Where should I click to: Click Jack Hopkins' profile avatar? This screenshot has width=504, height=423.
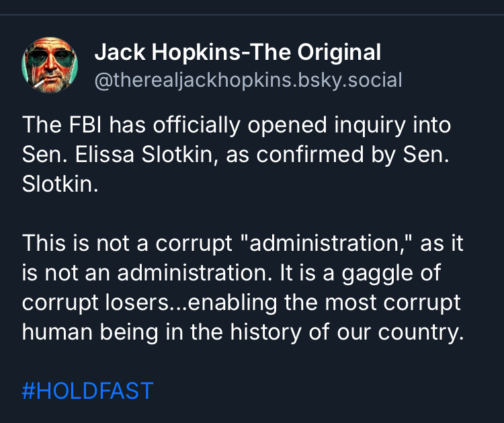(x=51, y=64)
